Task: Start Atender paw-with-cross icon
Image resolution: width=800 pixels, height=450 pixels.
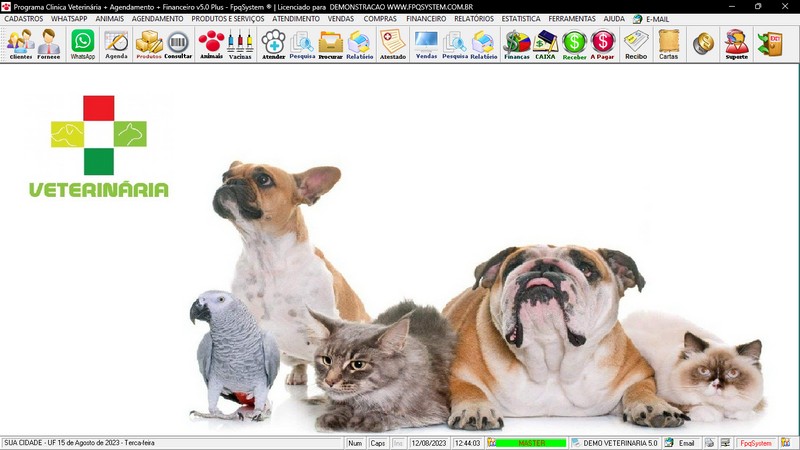Action: coord(273,44)
